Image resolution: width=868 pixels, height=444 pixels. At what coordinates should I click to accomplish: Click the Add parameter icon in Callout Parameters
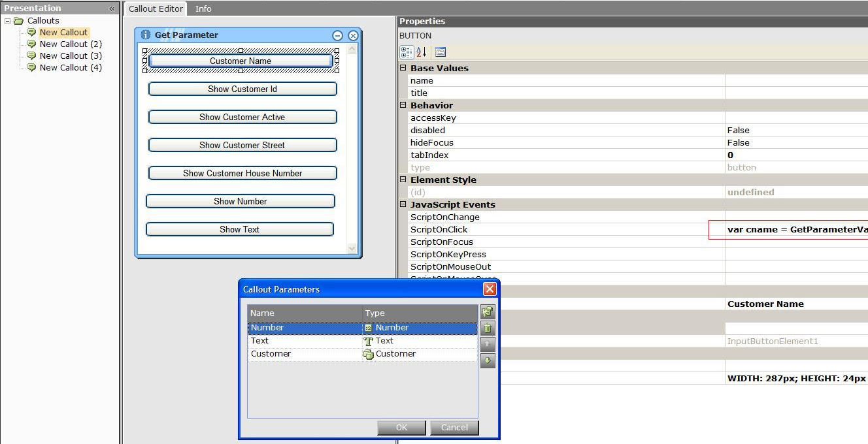click(x=488, y=312)
